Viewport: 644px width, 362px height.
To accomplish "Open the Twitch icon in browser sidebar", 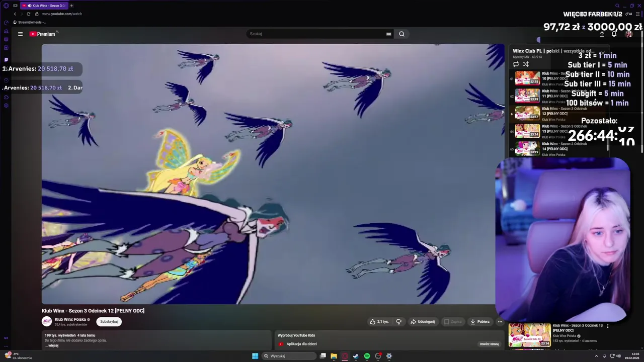I will 6,60.
